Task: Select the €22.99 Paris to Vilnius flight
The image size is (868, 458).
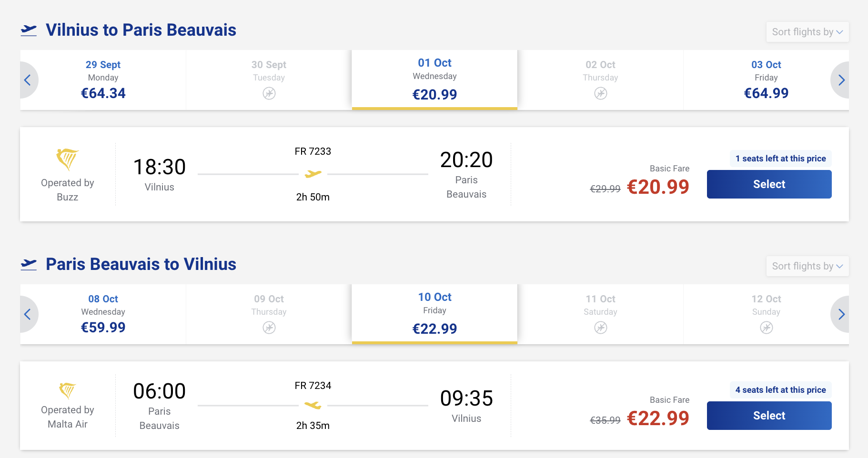Action: 769,416
